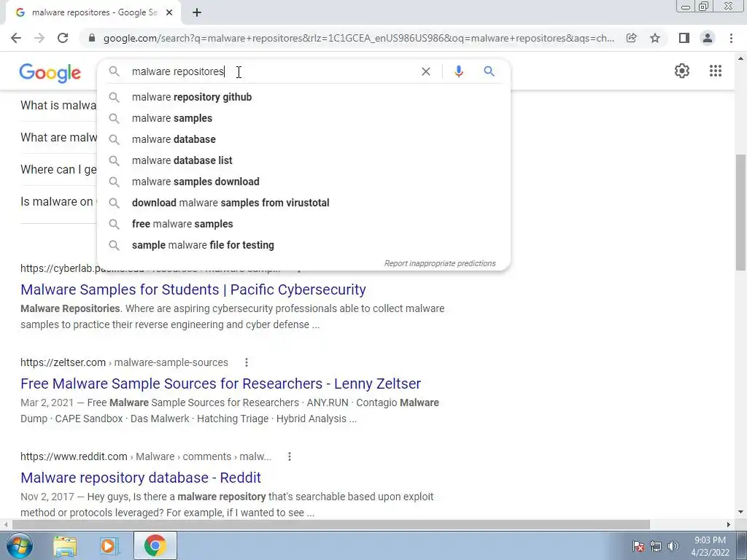Choose sample malware file for testing
Screen dimensions: 747x560
[303, 245]
